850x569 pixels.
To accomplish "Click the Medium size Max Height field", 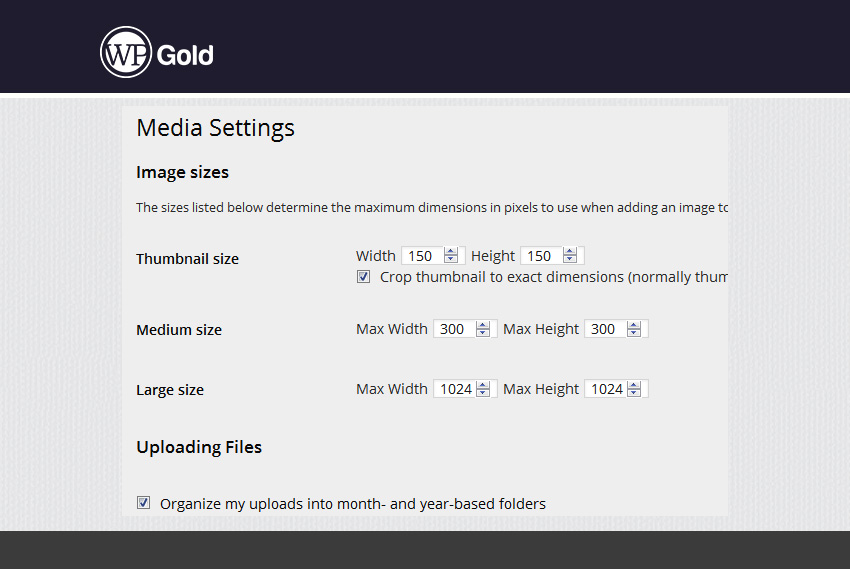I will pos(604,329).
